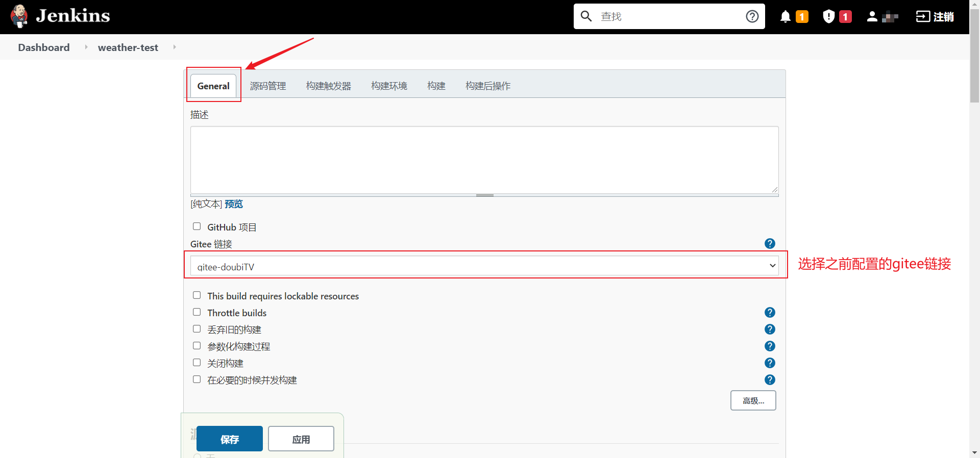This screenshot has width=980, height=458.
Task: Toggle the 丢弃旧的构建 checkbox
Action: (197, 329)
